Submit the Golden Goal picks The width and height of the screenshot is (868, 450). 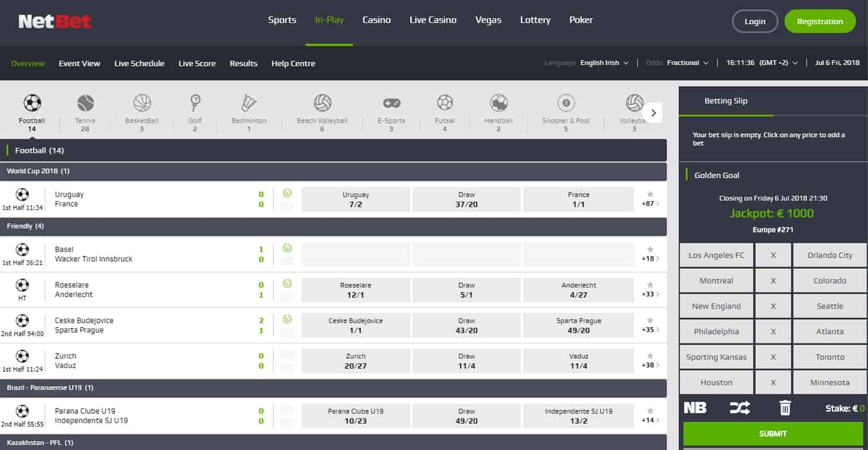tap(773, 434)
